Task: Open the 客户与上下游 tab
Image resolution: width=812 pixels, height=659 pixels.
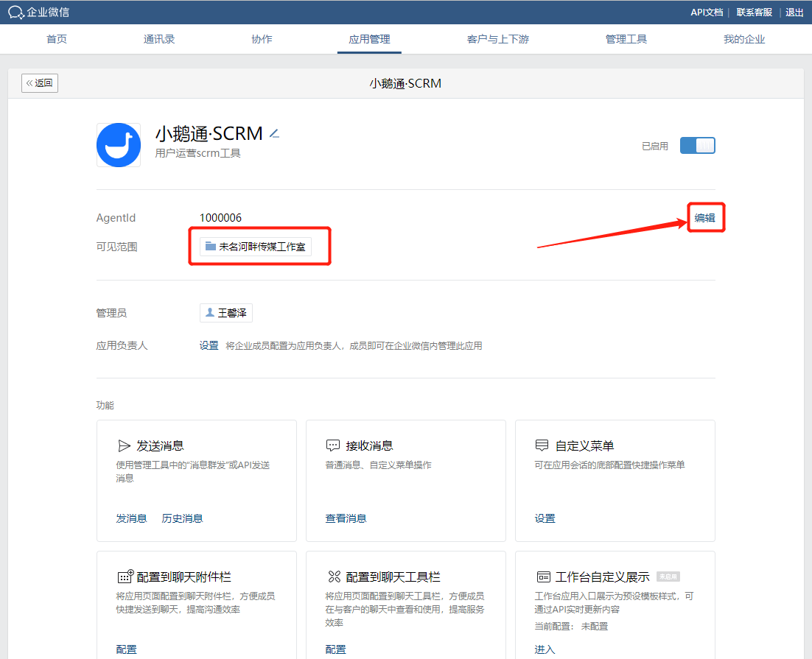Action: (x=497, y=39)
